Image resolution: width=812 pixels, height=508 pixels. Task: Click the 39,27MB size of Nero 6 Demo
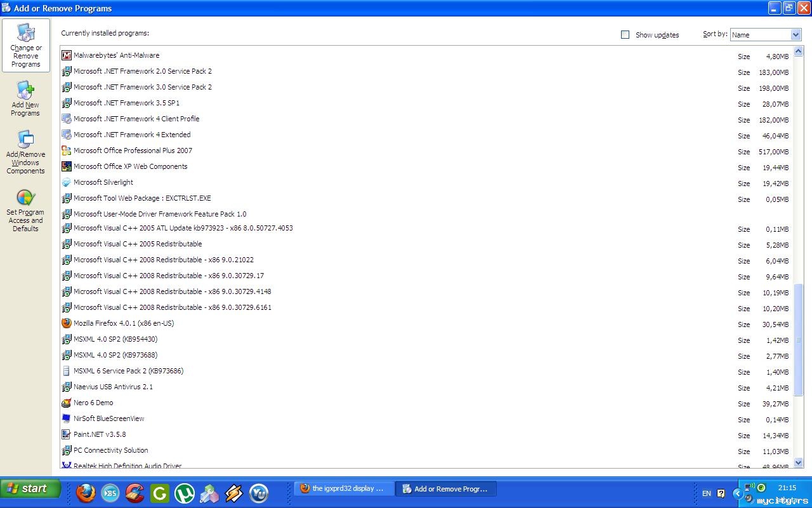[775, 404]
